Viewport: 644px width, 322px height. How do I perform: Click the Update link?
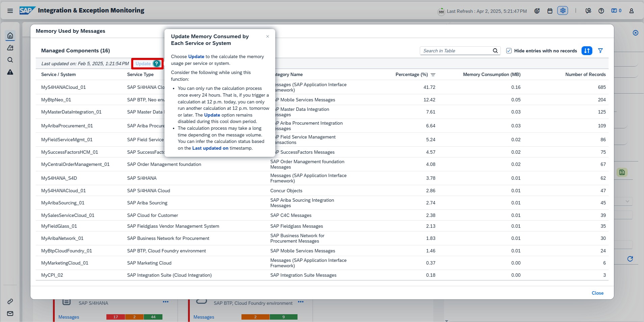pos(143,64)
